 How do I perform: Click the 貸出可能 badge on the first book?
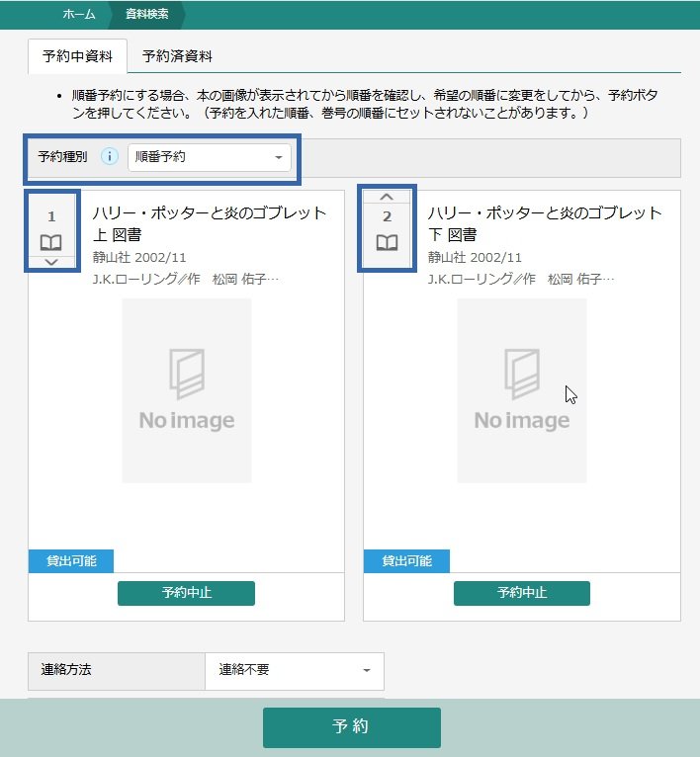click(72, 561)
